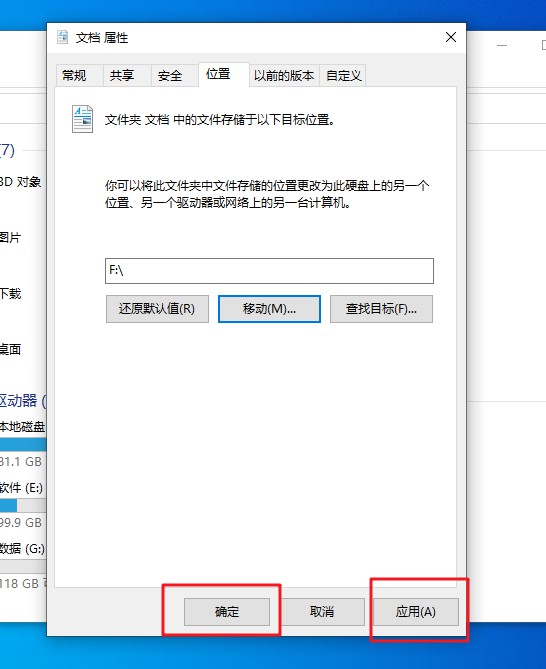
Task: Click the 查找目标(F)... button
Action: point(381,308)
